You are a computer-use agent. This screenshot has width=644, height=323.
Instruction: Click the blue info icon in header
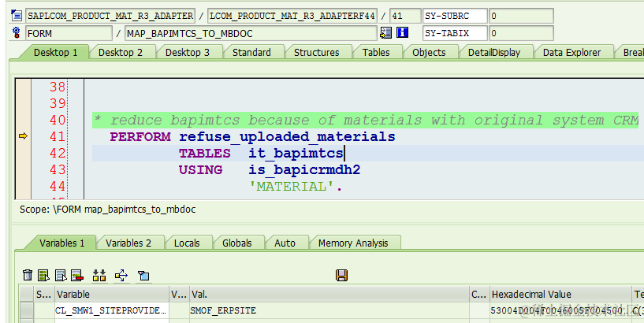[x=403, y=33]
